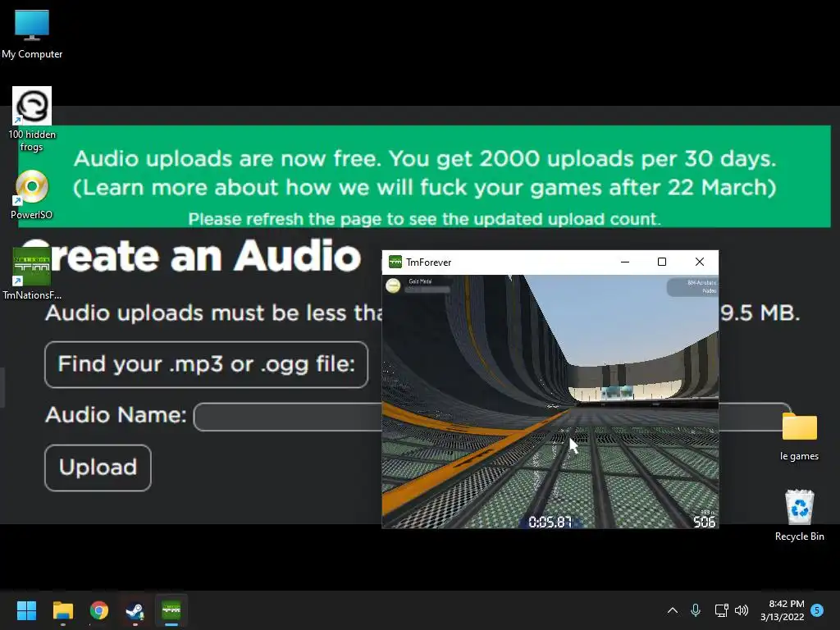Viewport: 840px width, 630px height.
Task: Click the 0:05.87 race timer
Action: pyautogui.click(x=550, y=522)
